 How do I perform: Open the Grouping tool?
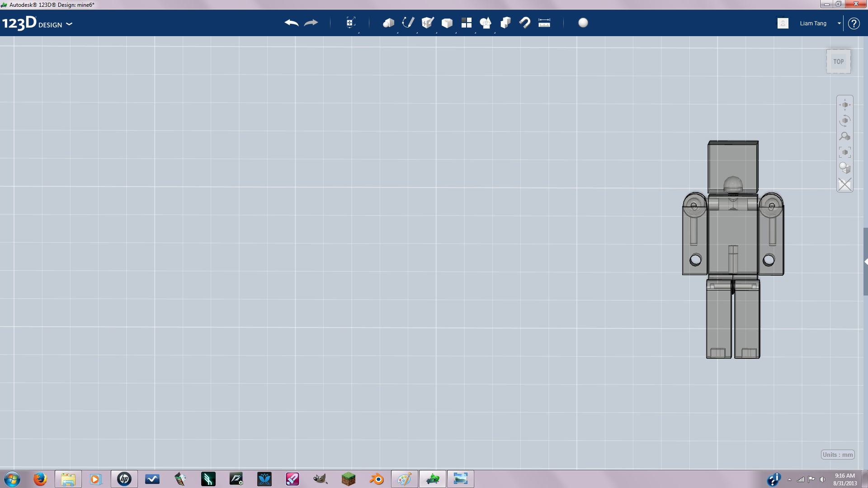tap(486, 23)
